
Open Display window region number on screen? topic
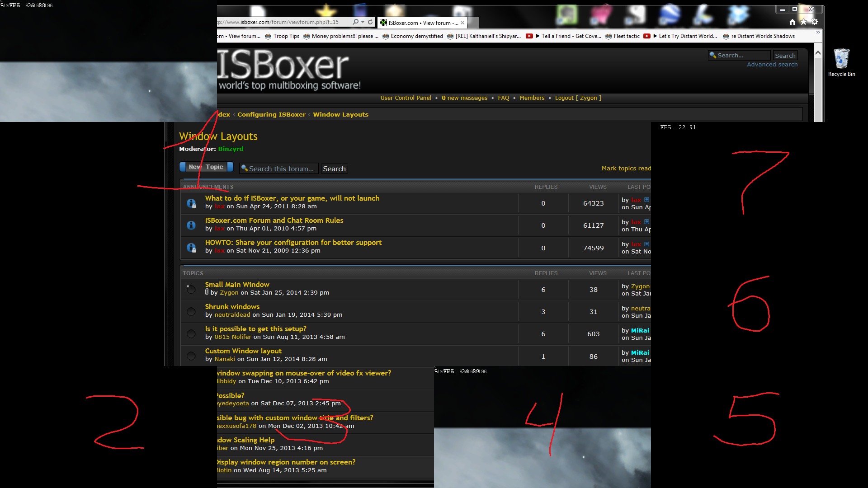tap(286, 462)
